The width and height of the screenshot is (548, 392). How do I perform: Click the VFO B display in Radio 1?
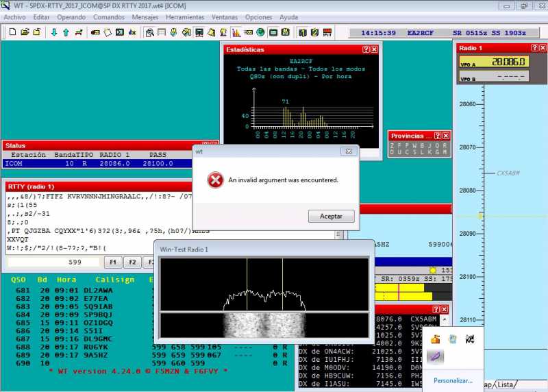(x=494, y=76)
